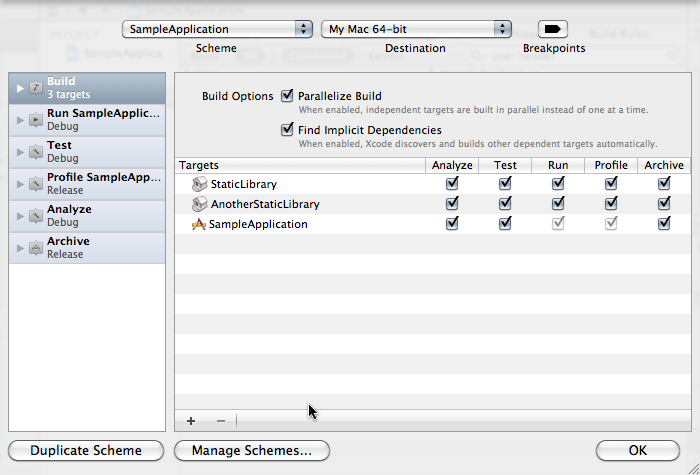Uncheck Analyze for SampleApplication
Image resolution: width=700 pixels, height=475 pixels.
pyautogui.click(x=452, y=223)
